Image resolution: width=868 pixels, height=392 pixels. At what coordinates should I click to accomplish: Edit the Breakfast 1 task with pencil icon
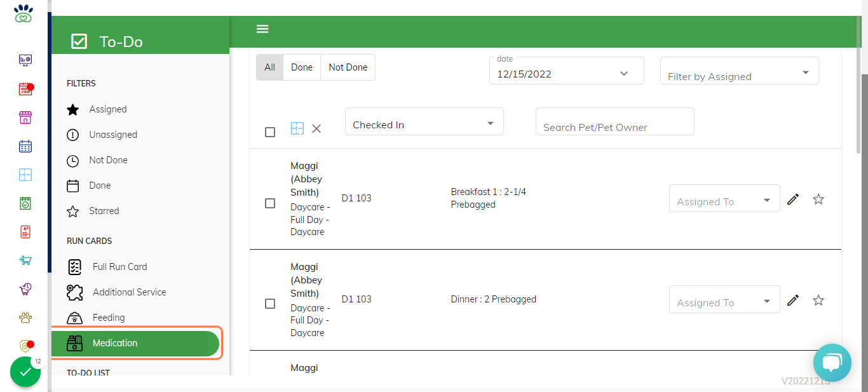pyautogui.click(x=792, y=199)
